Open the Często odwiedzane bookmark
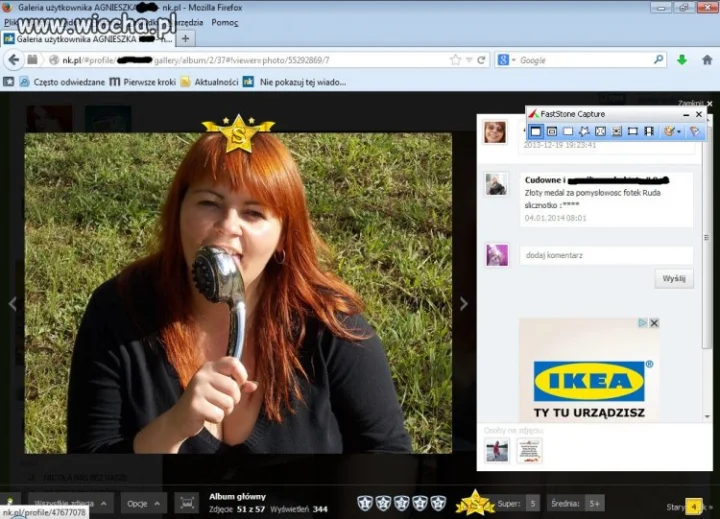720x519 pixels. click(62, 82)
